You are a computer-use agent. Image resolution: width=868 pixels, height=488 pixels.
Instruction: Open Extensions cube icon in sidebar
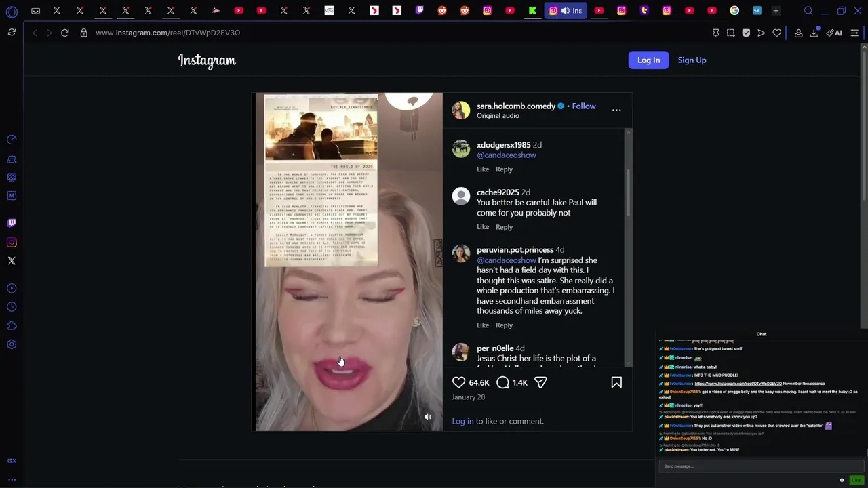(x=12, y=326)
